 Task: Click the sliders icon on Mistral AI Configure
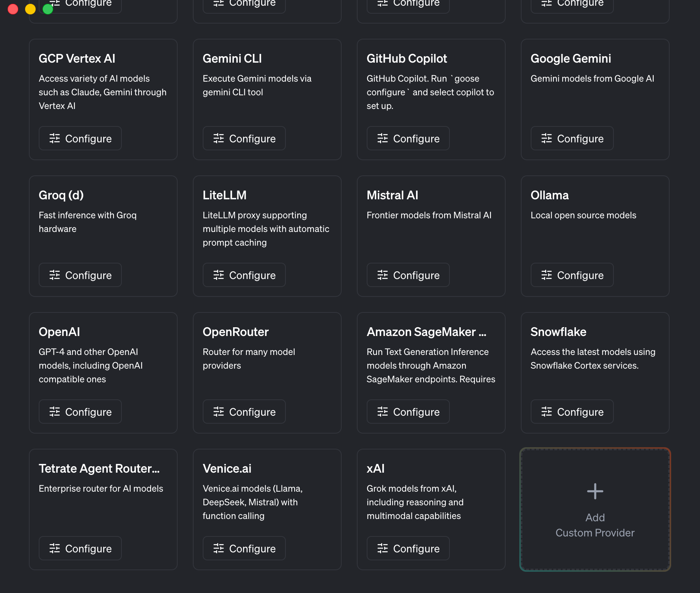pyautogui.click(x=382, y=275)
